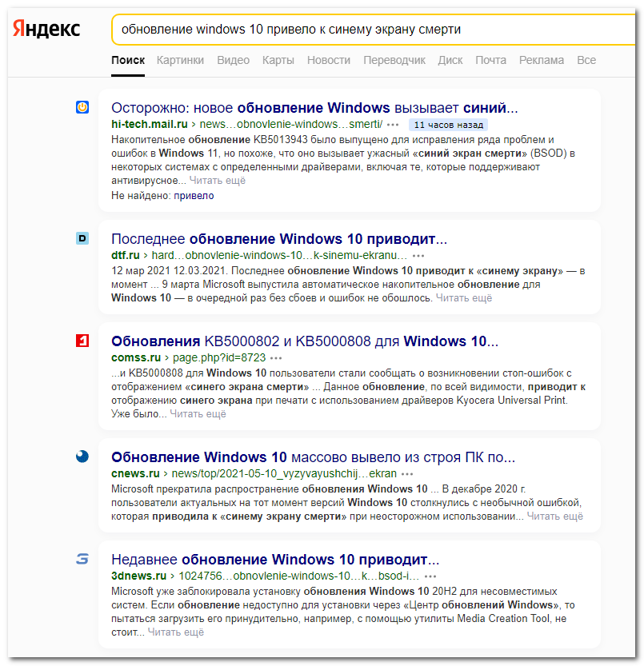Go to the Почта tab
Viewport: 644px width, 666px height.
490,60
